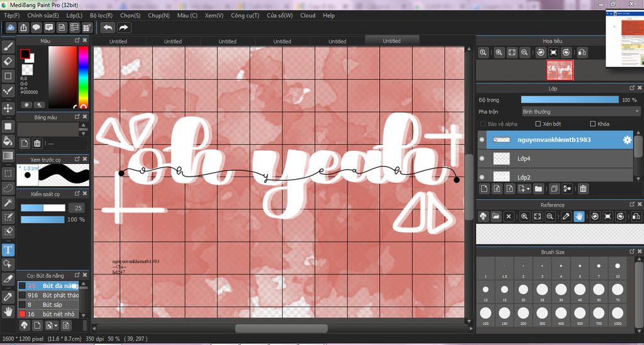Click the rainbow hue strip
Screen dimensions: 644x345
(83, 77)
